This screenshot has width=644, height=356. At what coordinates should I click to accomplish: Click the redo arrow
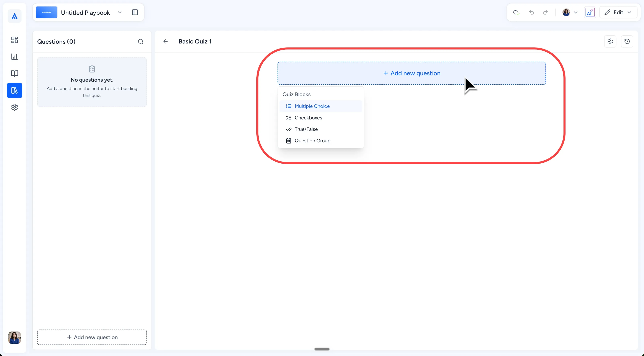pos(545,12)
